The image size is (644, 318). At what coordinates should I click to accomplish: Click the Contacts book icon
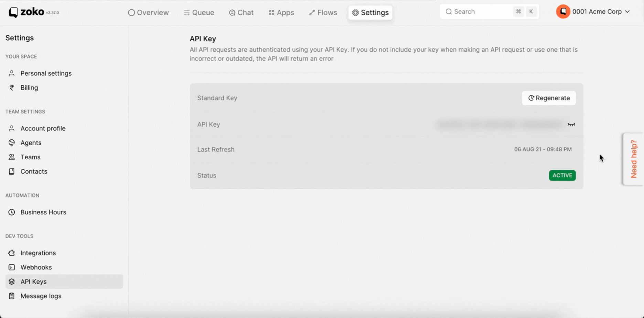point(12,172)
